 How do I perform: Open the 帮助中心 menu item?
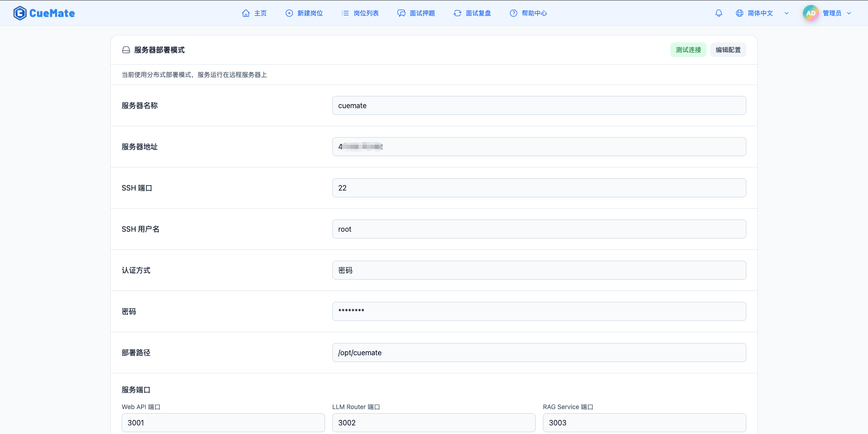tap(528, 13)
